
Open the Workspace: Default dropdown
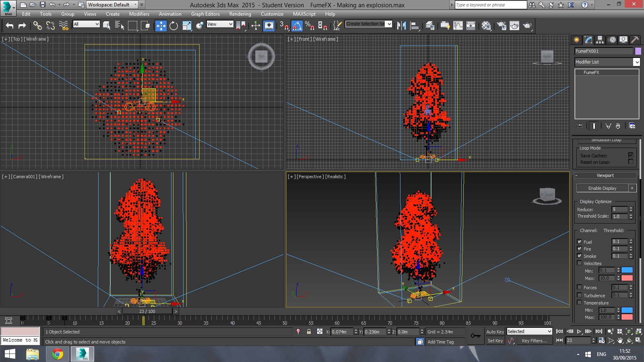(x=112, y=5)
